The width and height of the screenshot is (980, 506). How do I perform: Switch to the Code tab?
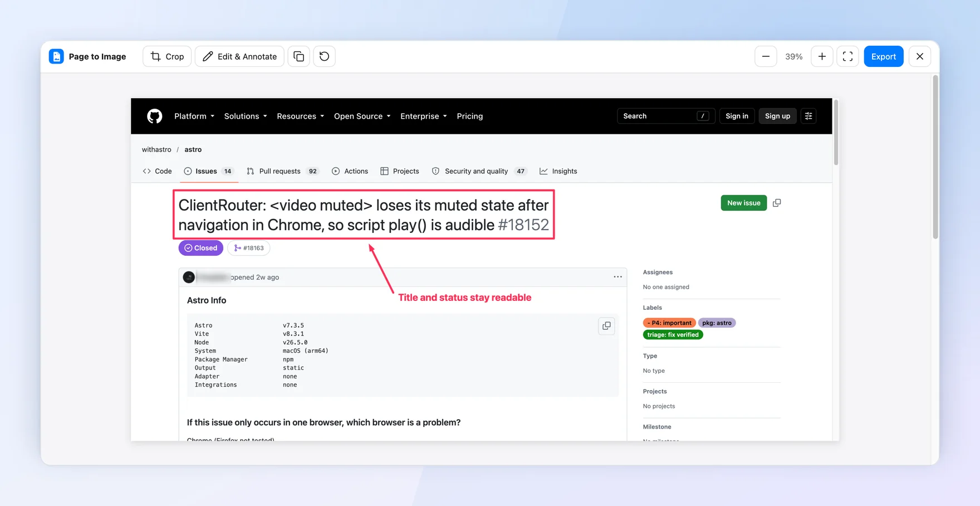[158, 171]
